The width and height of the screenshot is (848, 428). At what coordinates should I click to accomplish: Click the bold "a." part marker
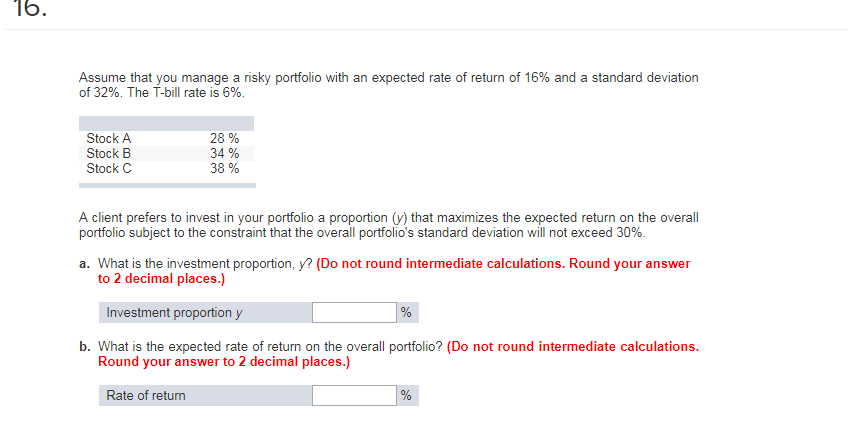84,264
